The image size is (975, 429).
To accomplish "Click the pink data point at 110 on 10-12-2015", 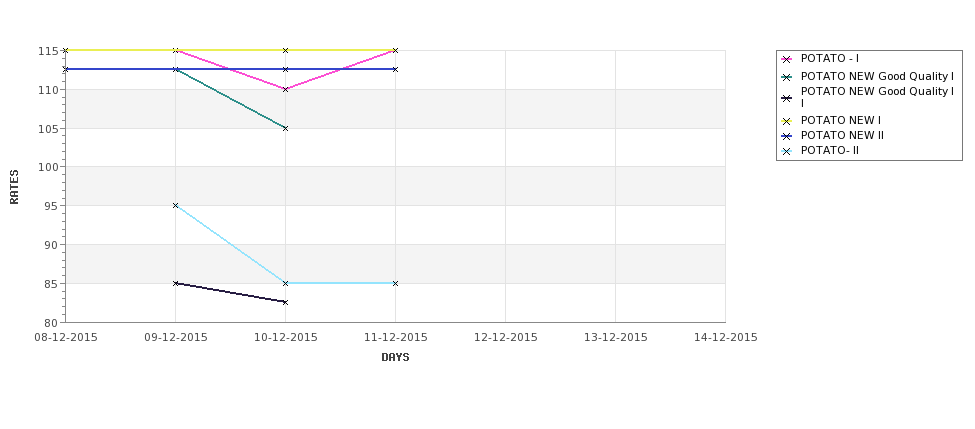I will (285, 90).
